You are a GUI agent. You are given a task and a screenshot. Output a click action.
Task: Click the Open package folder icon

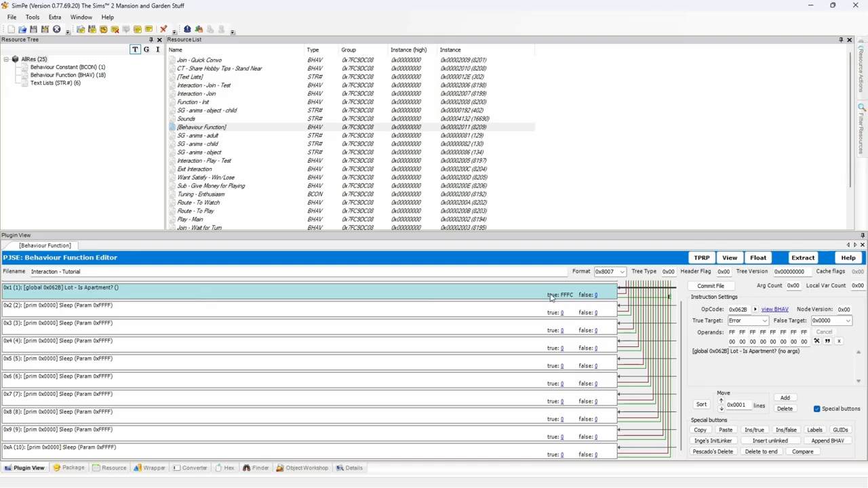(22, 29)
